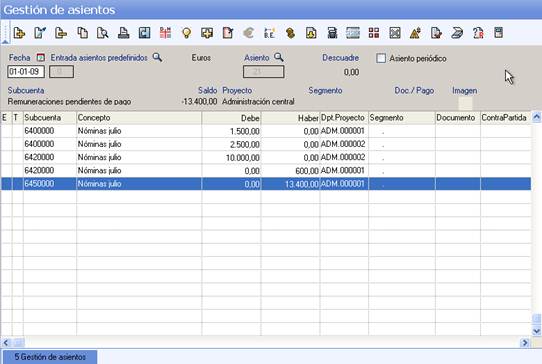Click the horizontal scrollbar right arrow

click(x=525, y=343)
